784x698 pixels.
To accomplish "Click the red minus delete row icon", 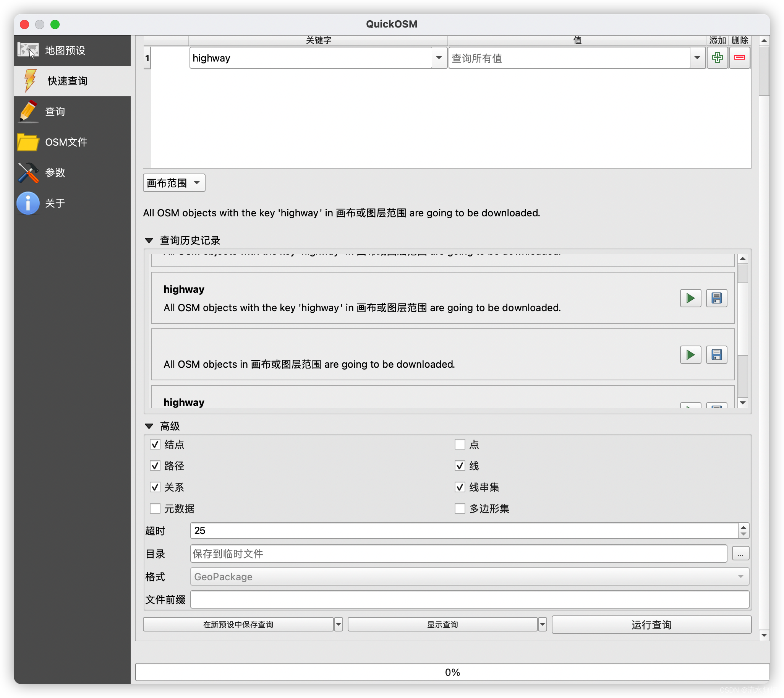I will pyautogui.click(x=739, y=58).
